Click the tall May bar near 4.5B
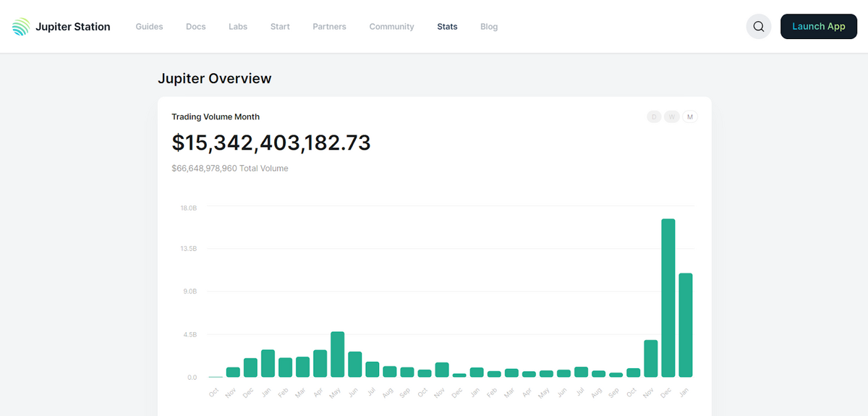 (x=337, y=355)
